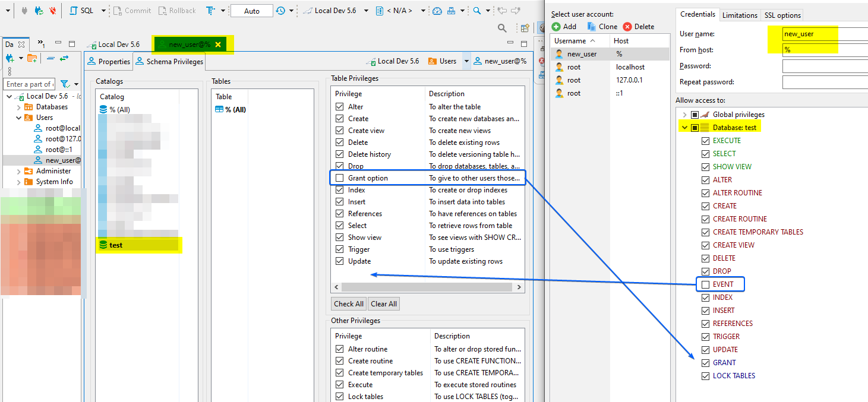The image size is (868, 402).
Task: Open the Users breadcrumb dropdown arrow
Action: click(466, 61)
